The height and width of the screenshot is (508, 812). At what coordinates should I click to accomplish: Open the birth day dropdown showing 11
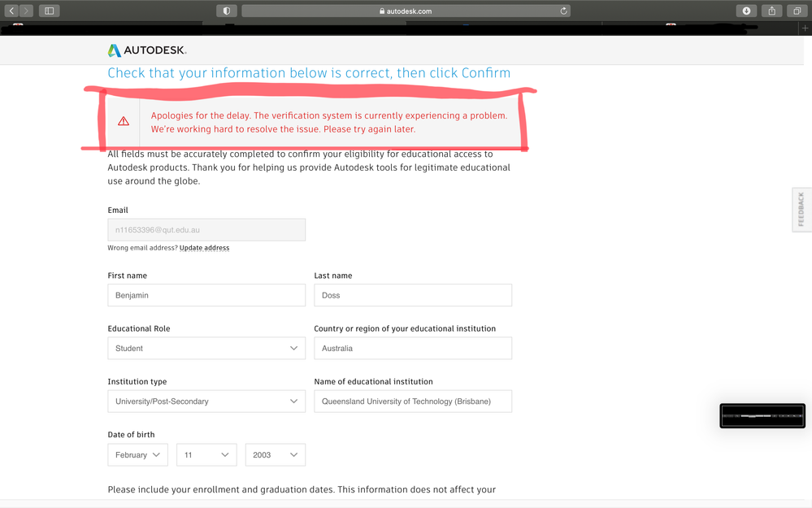[x=206, y=454]
